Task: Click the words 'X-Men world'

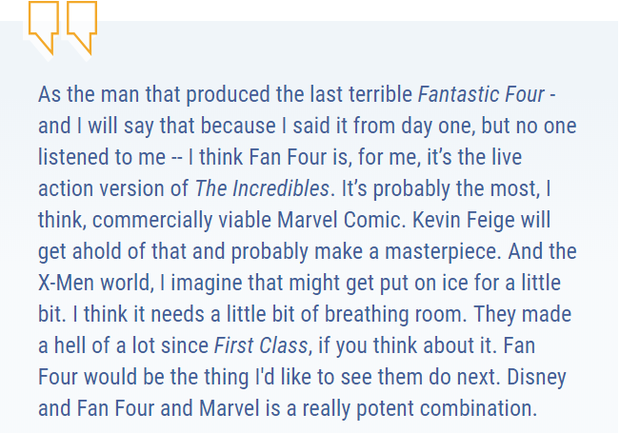Action: 93,283
